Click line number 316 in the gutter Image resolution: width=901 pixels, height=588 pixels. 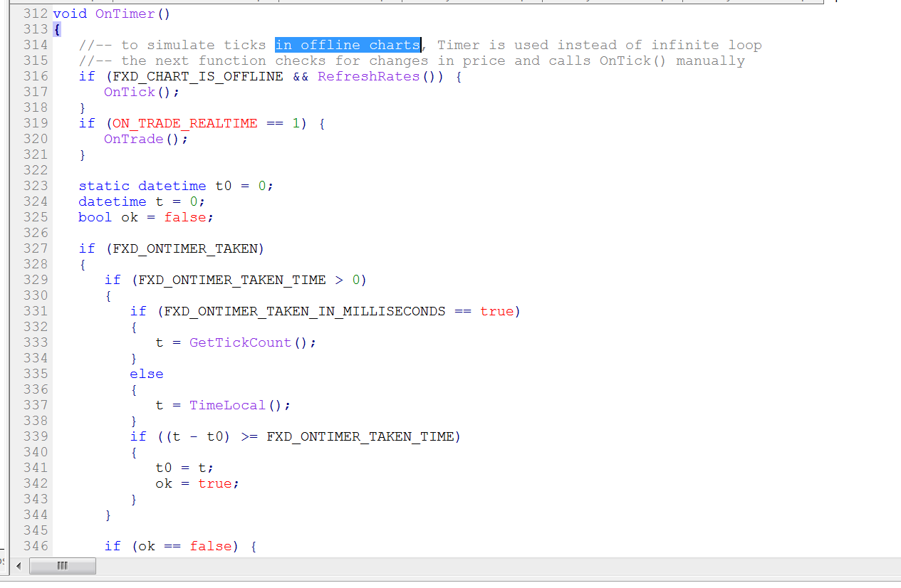click(36, 76)
